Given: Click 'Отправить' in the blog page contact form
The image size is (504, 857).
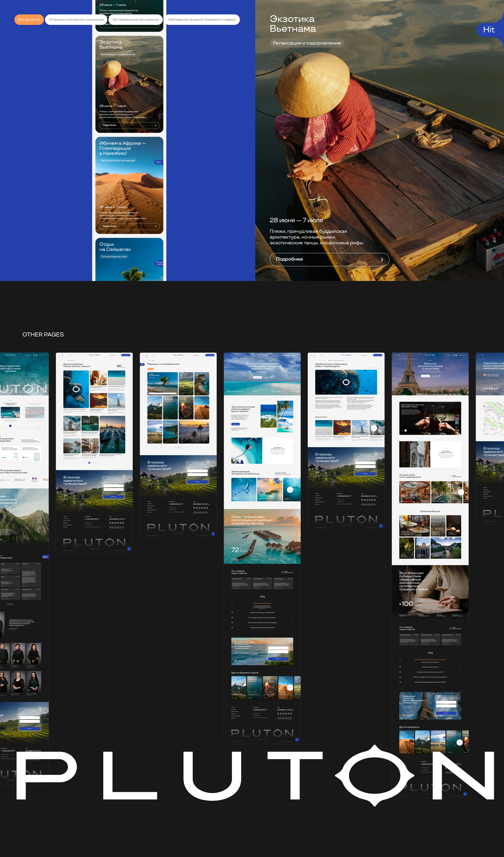Looking at the screenshot, I should [114, 497].
